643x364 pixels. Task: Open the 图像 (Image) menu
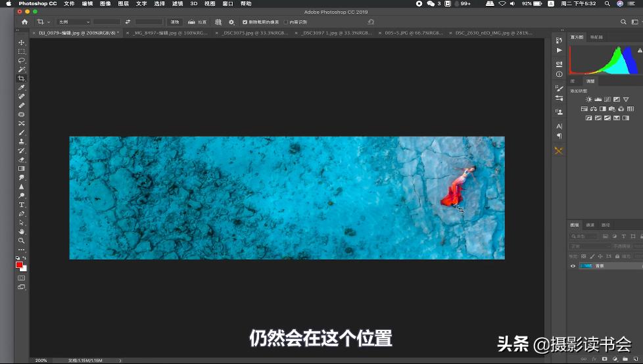click(x=105, y=4)
